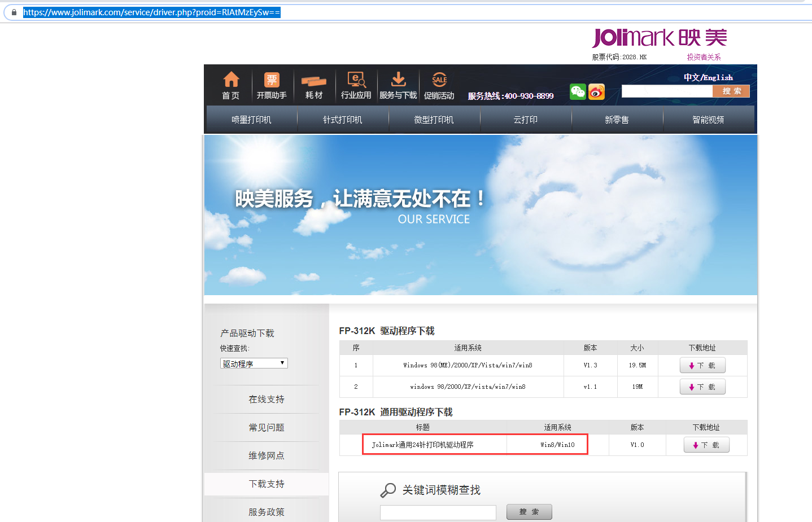Image resolution: width=812 pixels, height=522 pixels.
Task: Click the FP-312K 驱动程序下载 heading
Action: coord(387,331)
